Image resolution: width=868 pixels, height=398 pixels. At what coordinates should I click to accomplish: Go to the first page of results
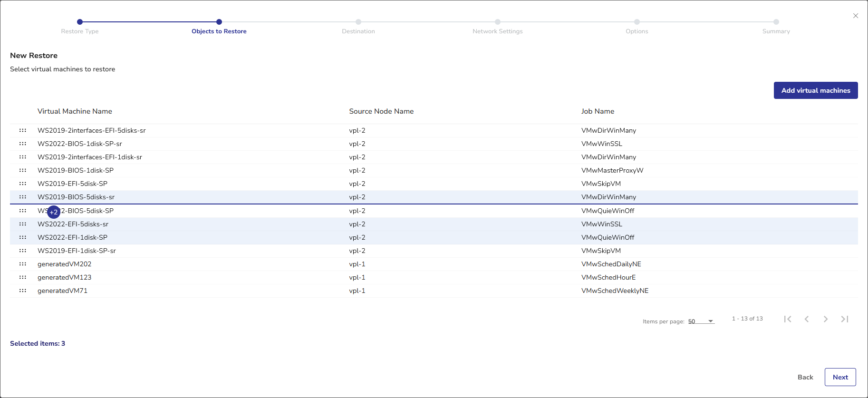pos(788,319)
